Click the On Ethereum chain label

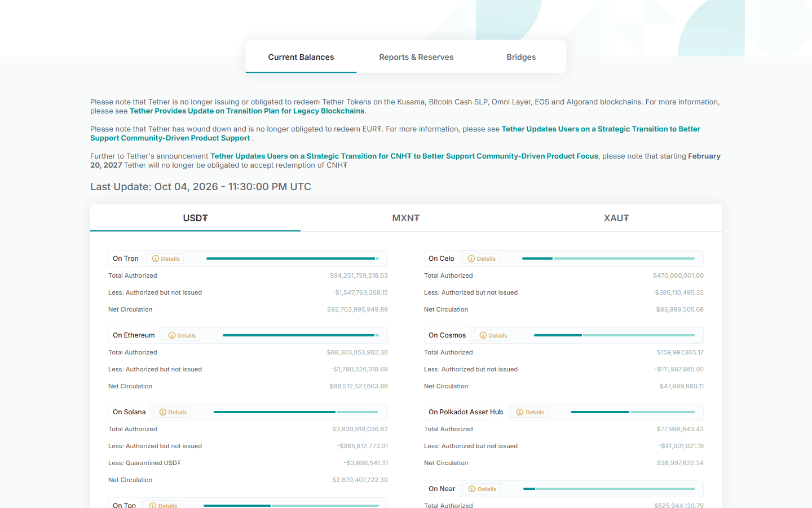click(134, 335)
